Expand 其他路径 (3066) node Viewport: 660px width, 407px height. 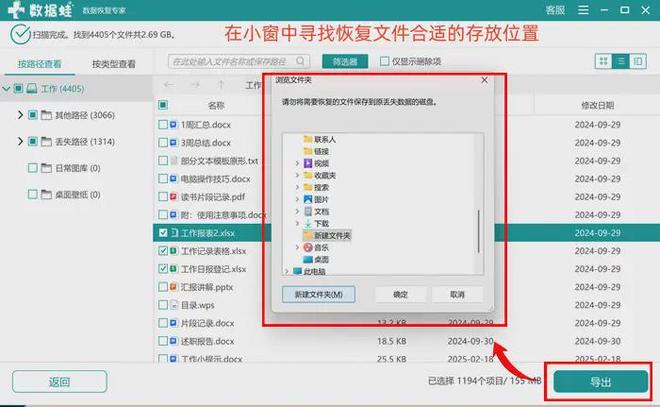click(20, 115)
